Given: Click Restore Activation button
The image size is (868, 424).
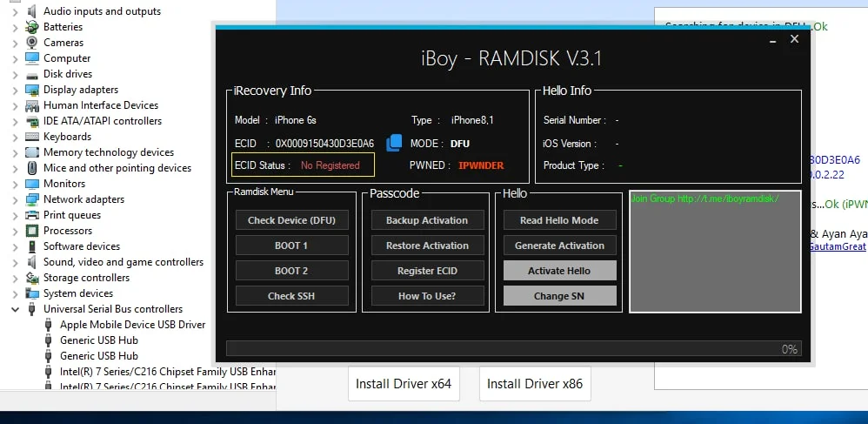Looking at the screenshot, I should click(427, 246).
